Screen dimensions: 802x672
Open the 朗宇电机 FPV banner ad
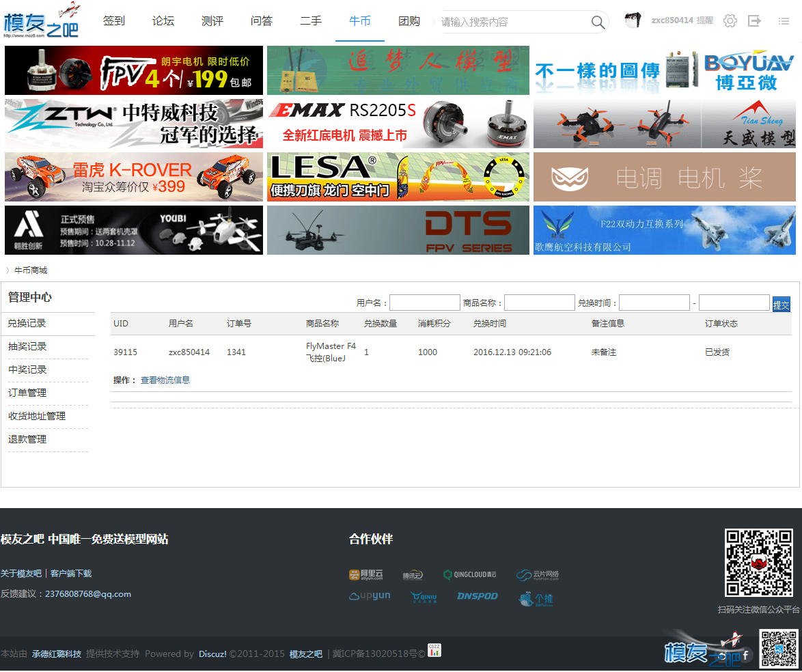pos(133,70)
